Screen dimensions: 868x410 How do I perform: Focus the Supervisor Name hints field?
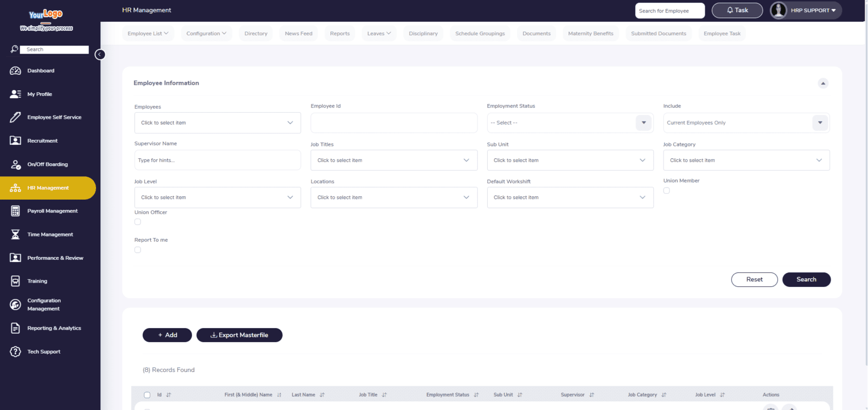pos(218,160)
